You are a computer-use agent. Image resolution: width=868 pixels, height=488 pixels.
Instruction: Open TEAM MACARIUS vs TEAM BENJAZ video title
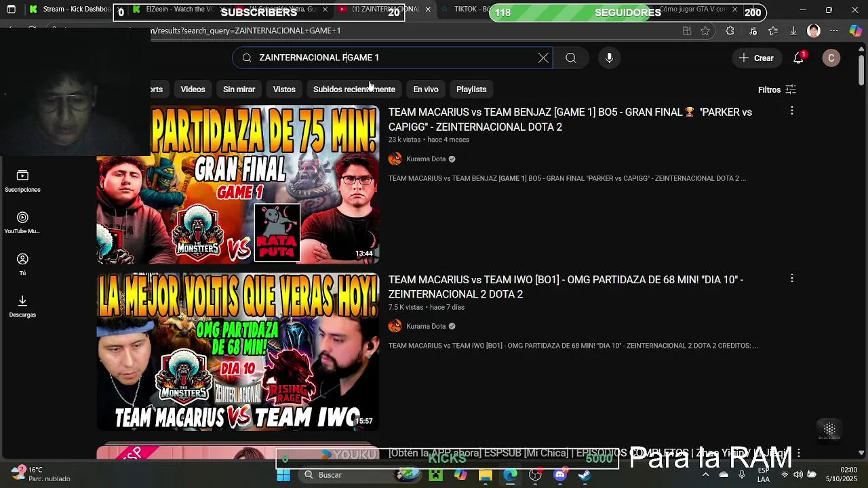tap(570, 119)
